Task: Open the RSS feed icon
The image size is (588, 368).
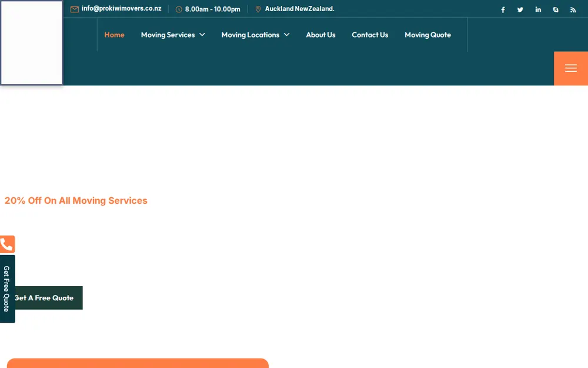Action: [573, 10]
